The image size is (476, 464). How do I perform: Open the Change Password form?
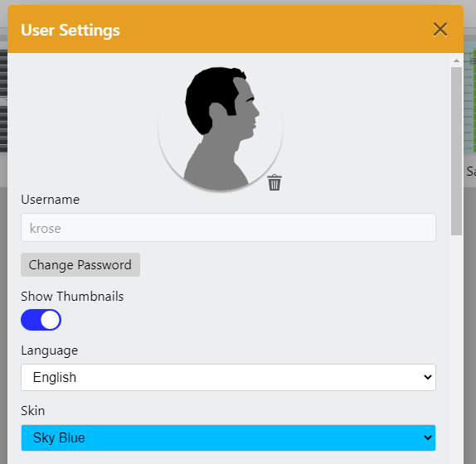80,265
